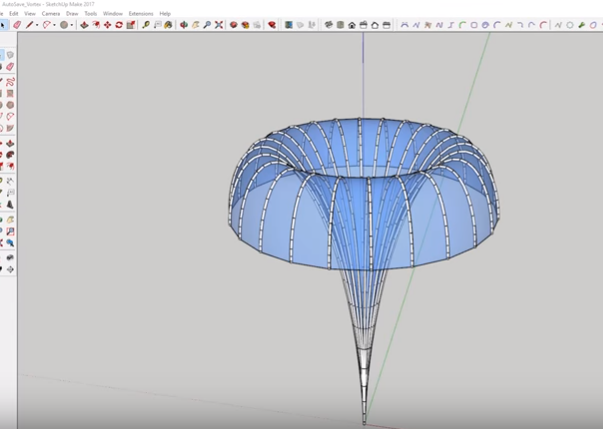Viewport: 603px width, 429px height.
Task: Select the Rotate tool
Action: click(119, 25)
